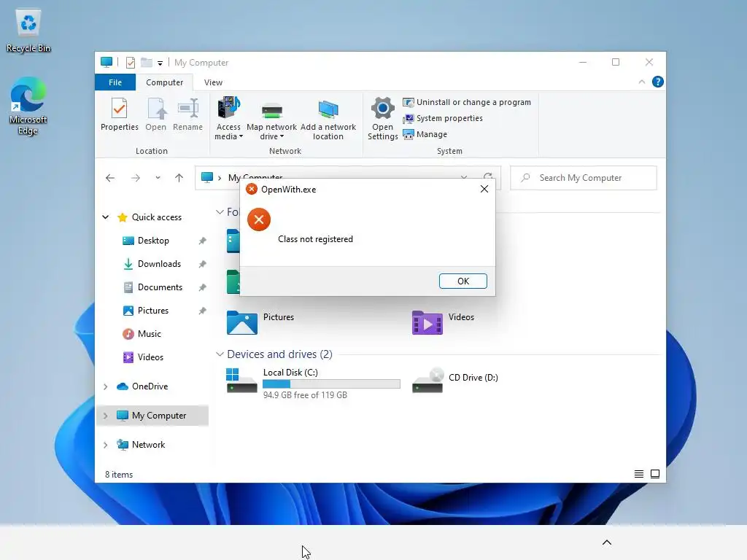Screen dimensions: 747x560
Task: Unpin Downloads using its pin icon
Action: 203,264
